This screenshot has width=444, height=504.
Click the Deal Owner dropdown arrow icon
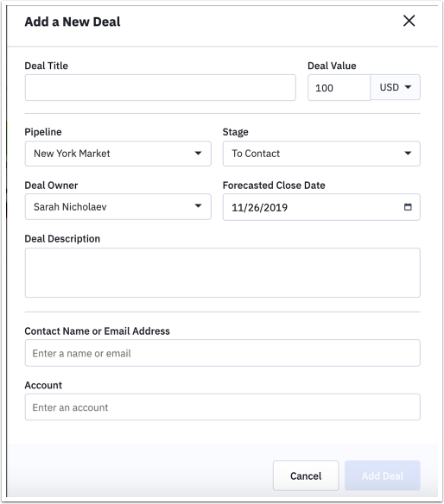198,205
